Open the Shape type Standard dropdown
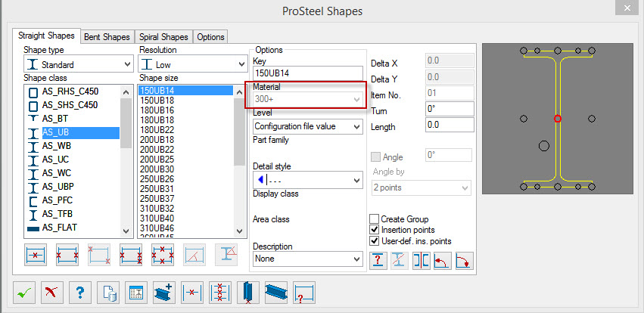Viewport: 644px width, 313px height. point(78,64)
